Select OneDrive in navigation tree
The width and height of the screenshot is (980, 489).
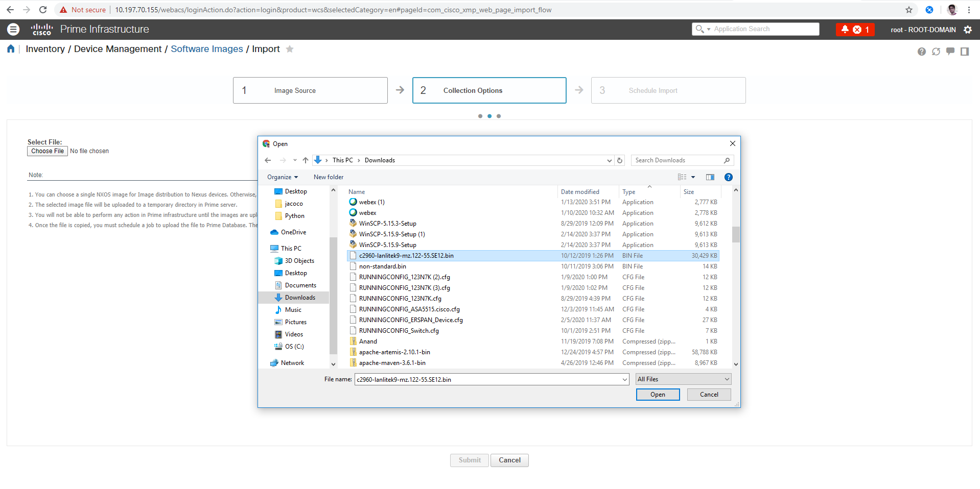[x=293, y=232]
